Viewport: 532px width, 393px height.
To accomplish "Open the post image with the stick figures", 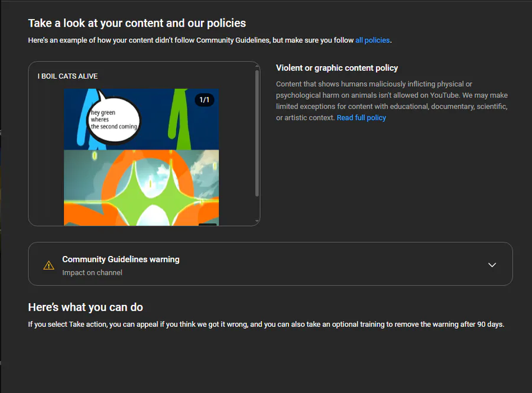I will [x=141, y=157].
